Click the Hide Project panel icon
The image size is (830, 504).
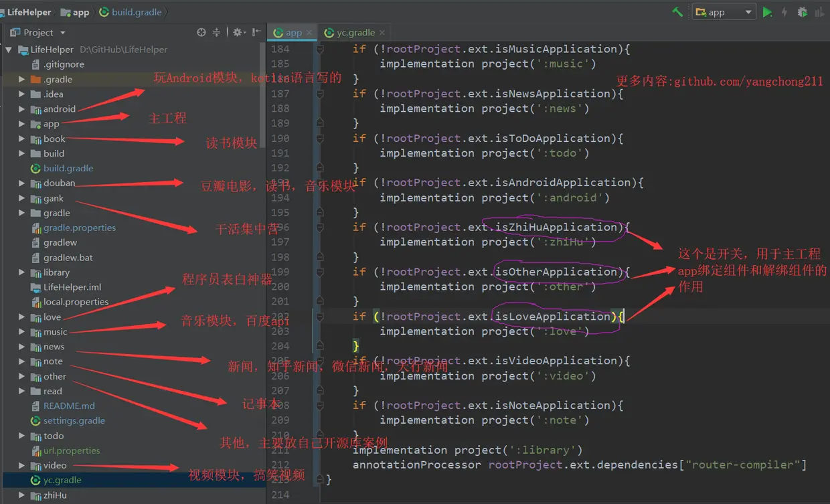[256, 32]
